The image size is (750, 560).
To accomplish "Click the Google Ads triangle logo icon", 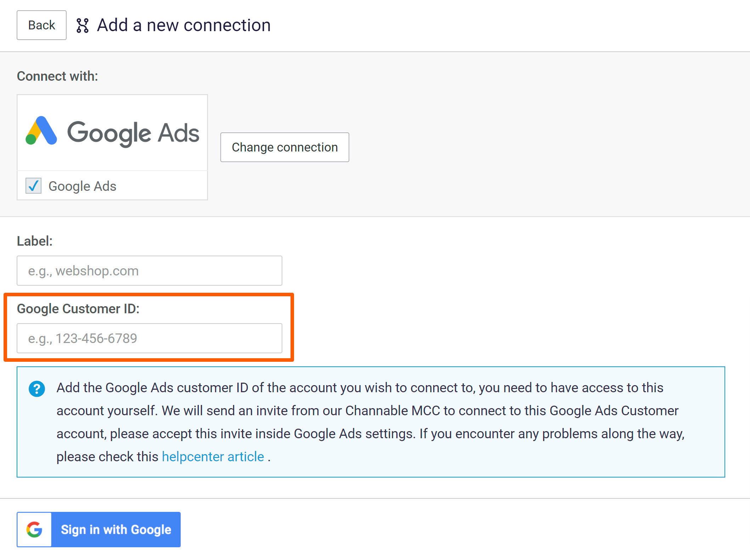I will pos(41,131).
